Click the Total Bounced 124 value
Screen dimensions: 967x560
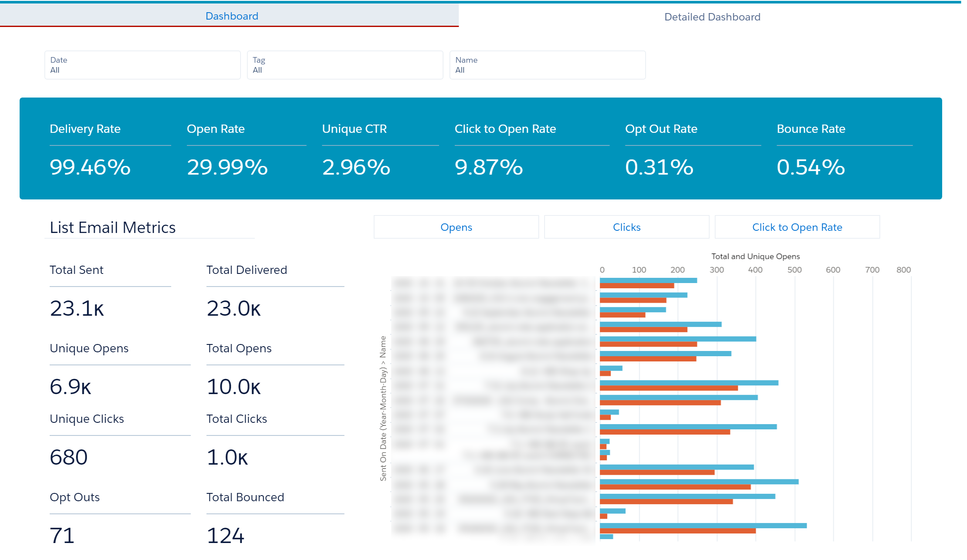point(225,536)
